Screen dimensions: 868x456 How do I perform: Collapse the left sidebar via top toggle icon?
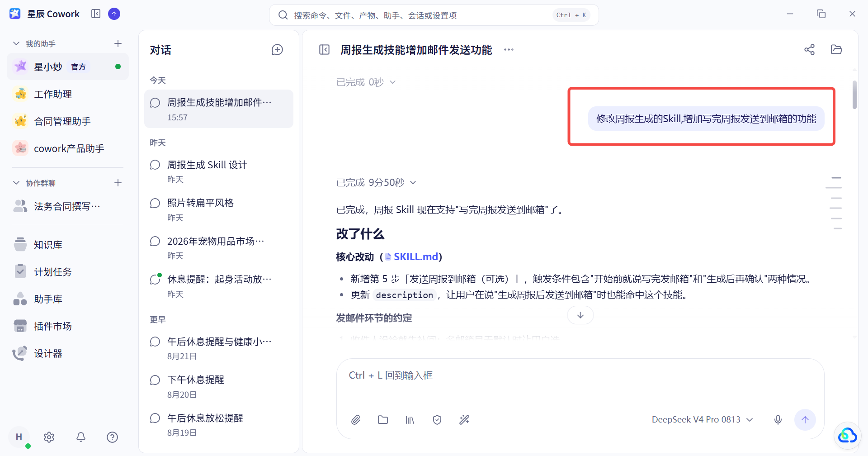96,14
